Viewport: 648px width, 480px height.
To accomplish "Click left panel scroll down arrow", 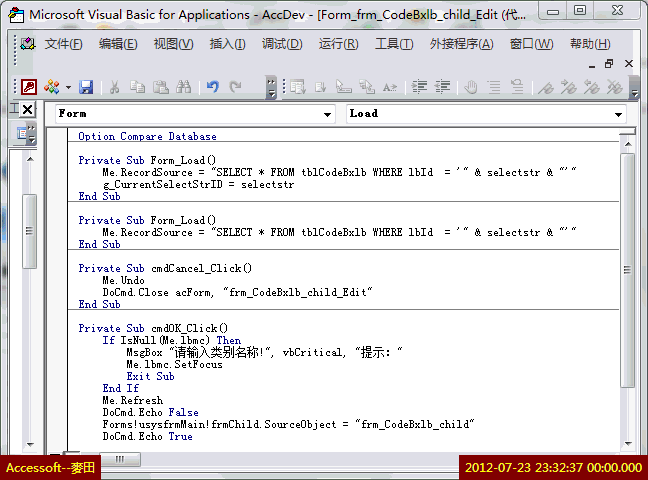I will (x=30, y=444).
